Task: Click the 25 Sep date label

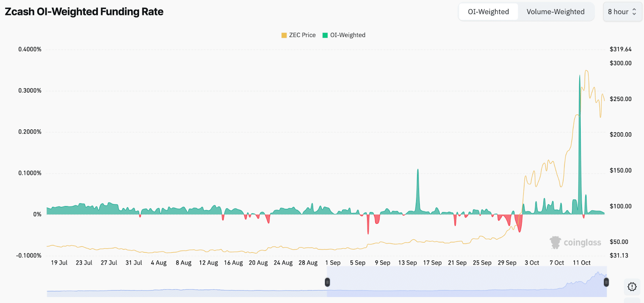Action: pos(482,263)
